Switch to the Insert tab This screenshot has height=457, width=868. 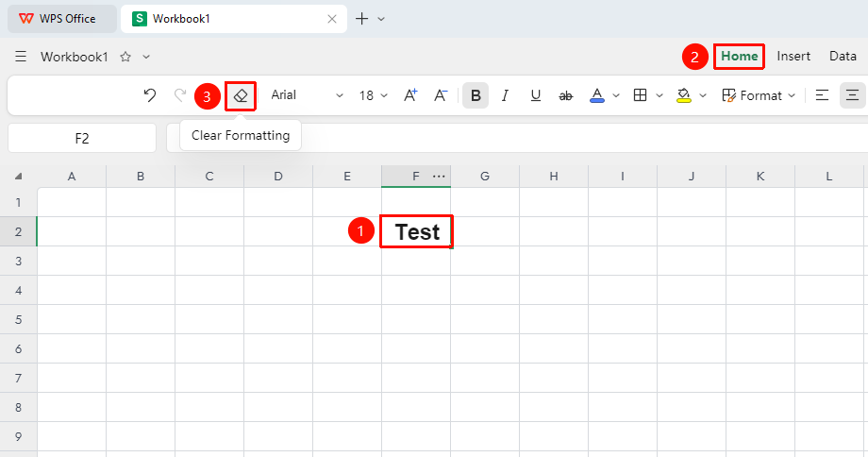point(793,57)
